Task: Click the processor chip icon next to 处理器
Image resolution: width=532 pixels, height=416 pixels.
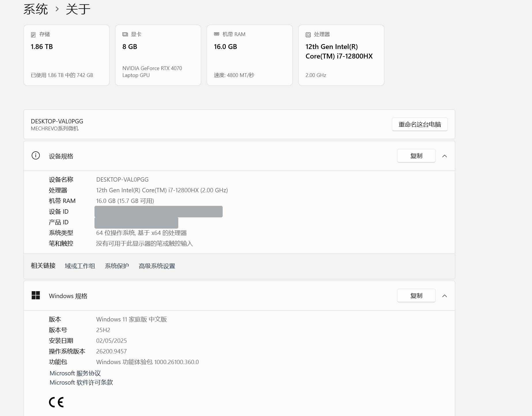Action: pyautogui.click(x=308, y=35)
